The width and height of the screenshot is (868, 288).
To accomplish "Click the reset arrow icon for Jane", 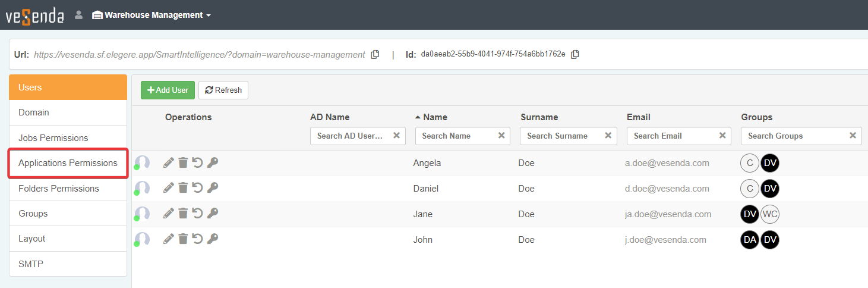I will pos(197,214).
